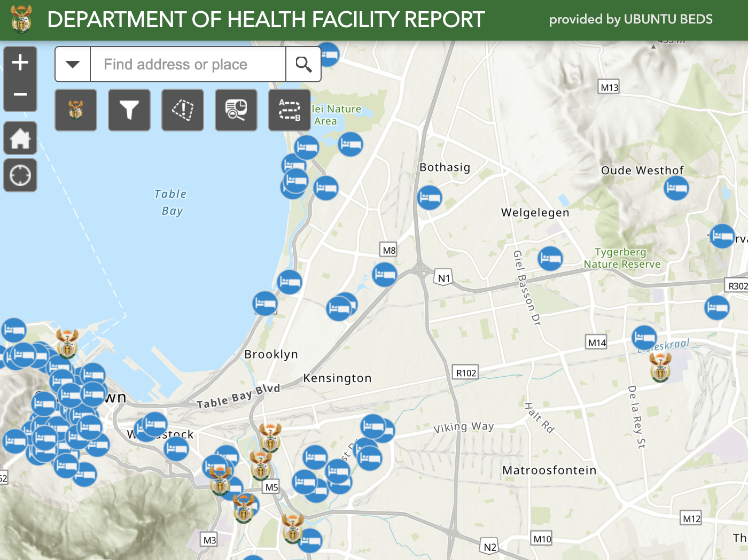Open the chart report search tool
748x560 pixels.
pyautogui.click(x=236, y=110)
